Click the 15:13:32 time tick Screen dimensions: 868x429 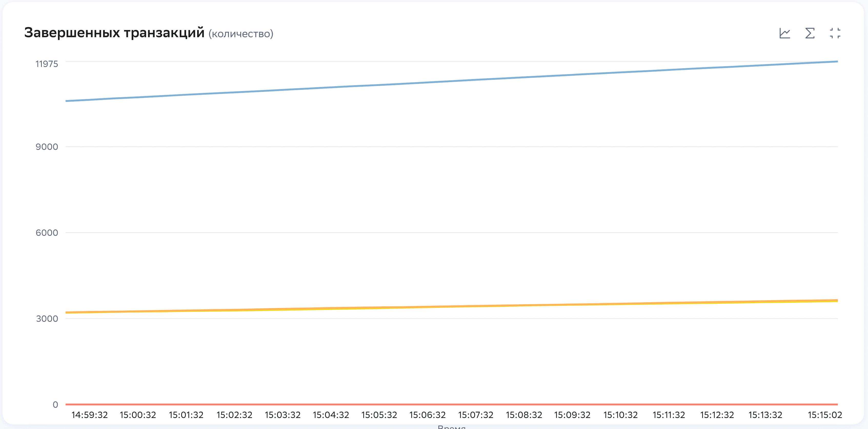pos(765,415)
